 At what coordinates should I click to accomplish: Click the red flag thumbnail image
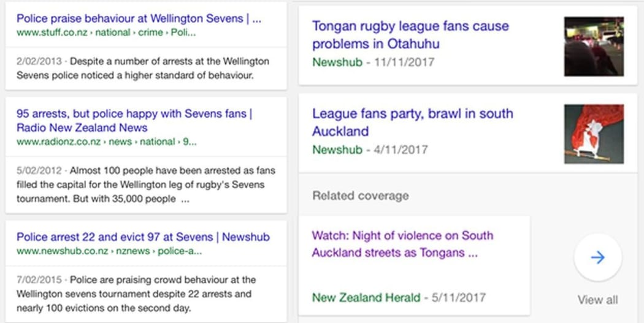[x=594, y=134]
